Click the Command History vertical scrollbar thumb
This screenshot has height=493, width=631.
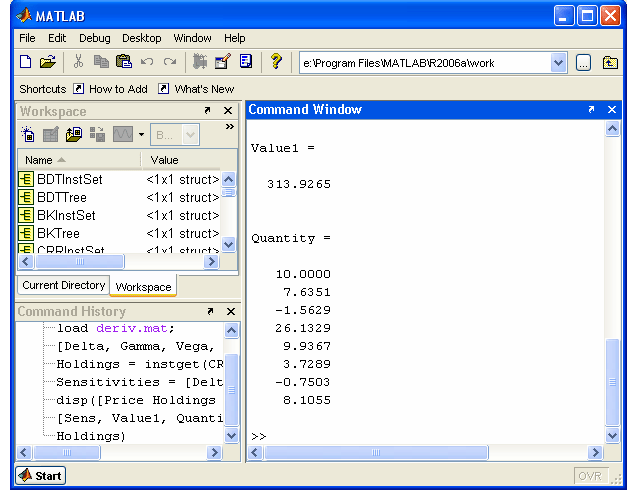click(x=231, y=389)
